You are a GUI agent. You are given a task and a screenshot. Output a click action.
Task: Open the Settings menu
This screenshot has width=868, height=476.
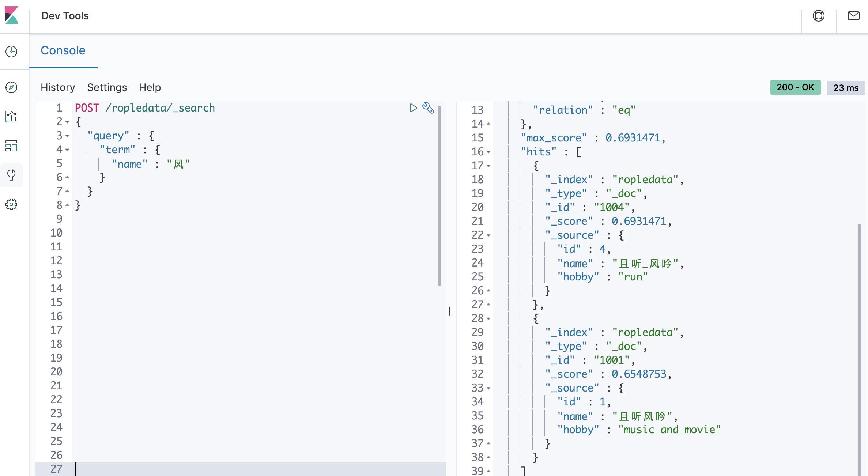coord(107,87)
